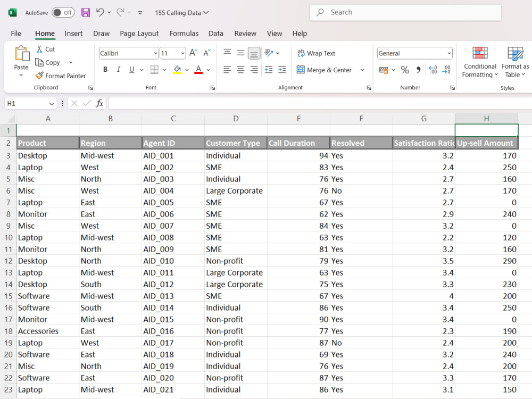Increase decimal places

point(433,70)
